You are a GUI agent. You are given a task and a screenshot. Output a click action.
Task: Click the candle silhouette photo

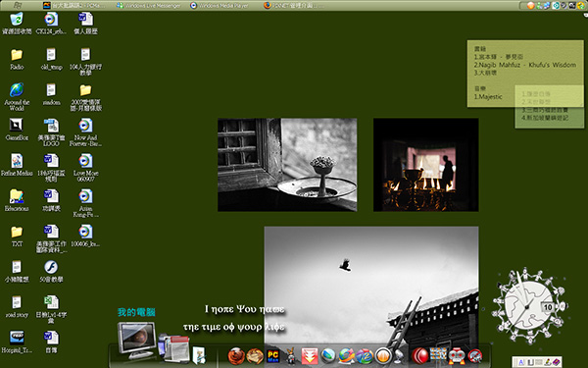click(x=426, y=165)
